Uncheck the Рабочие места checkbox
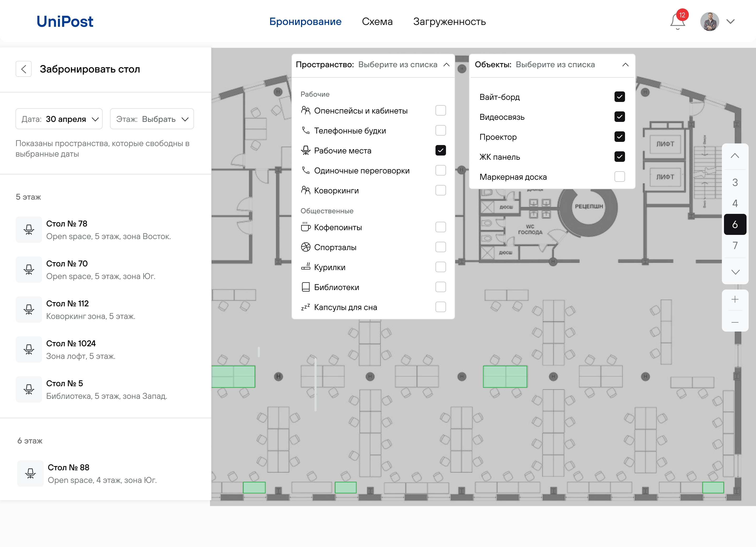The image size is (756, 547). pyautogui.click(x=440, y=151)
